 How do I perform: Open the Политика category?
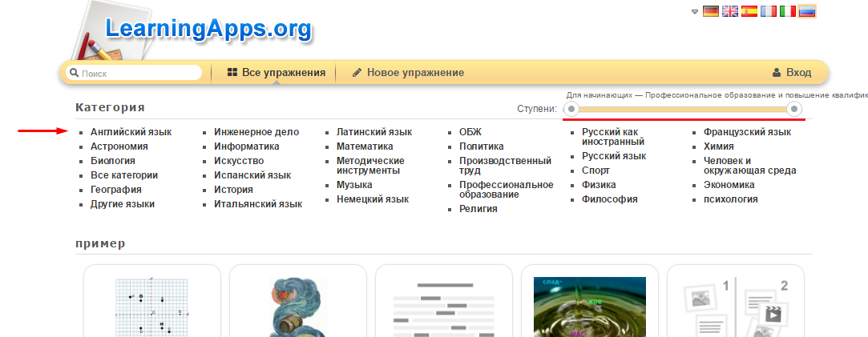482,146
